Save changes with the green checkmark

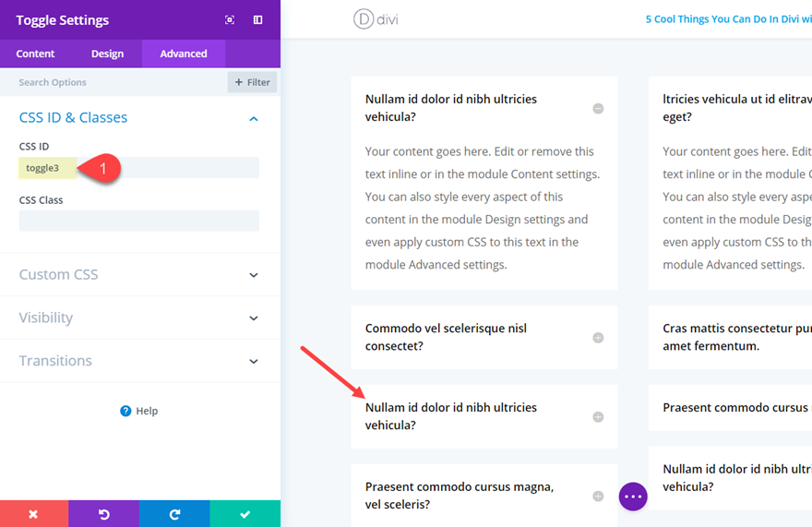tap(245, 514)
